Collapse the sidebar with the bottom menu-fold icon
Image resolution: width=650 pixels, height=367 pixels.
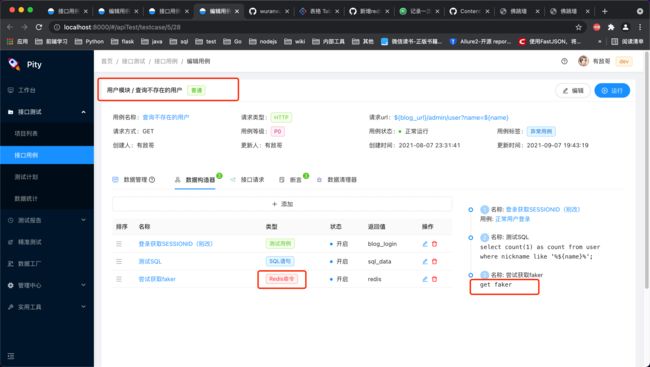coord(11,356)
